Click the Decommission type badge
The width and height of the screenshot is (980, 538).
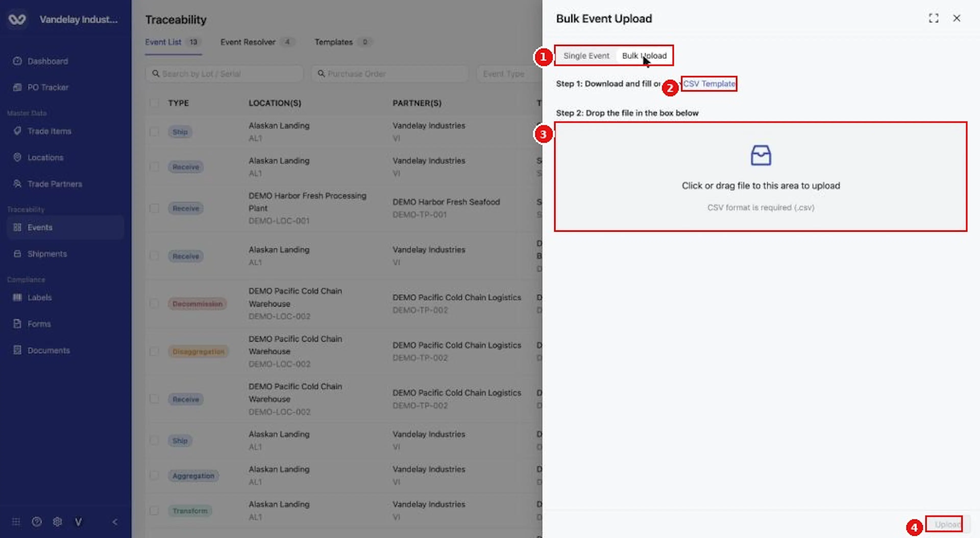tap(198, 304)
